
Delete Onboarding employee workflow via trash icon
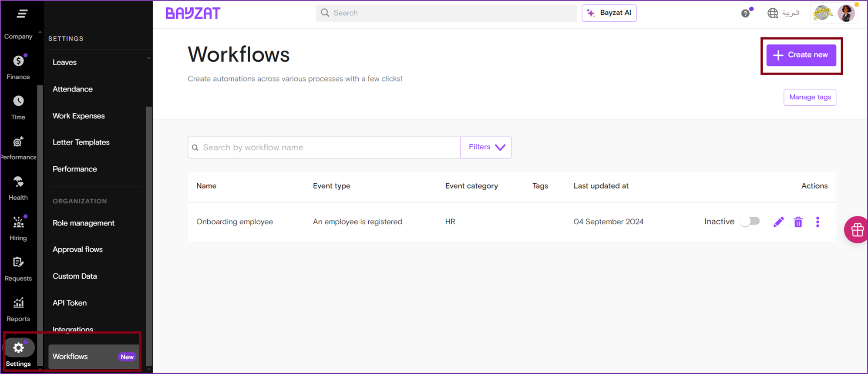798,222
